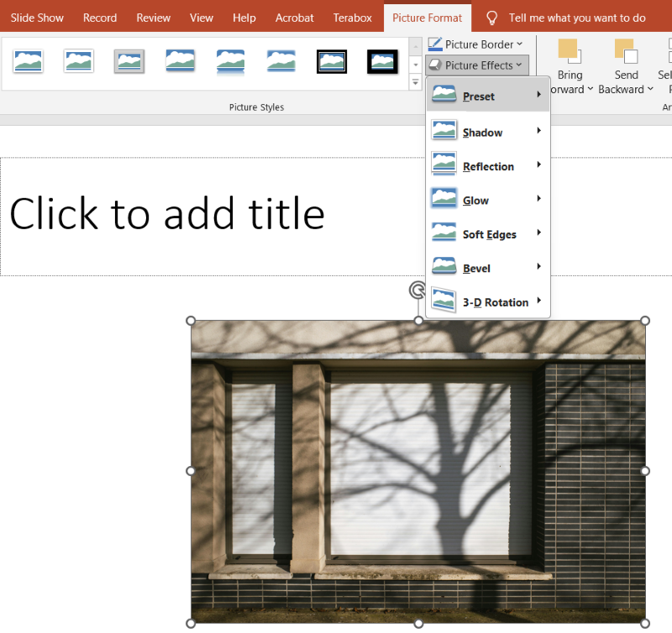This screenshot has height=633, width=672.
Task: Open the Help tab
Action: point(244,18)
